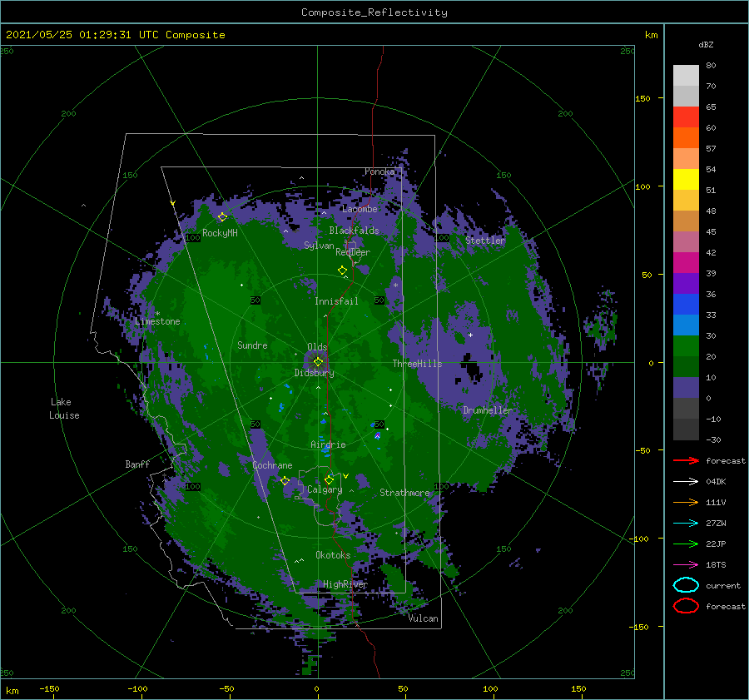Click the ThreeHills town label

pos(417,364)
